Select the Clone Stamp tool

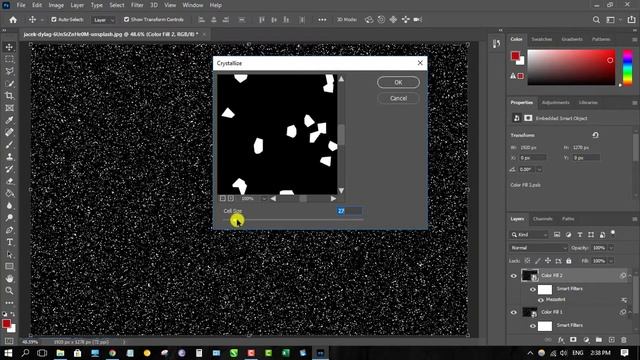tap(9, 157)
